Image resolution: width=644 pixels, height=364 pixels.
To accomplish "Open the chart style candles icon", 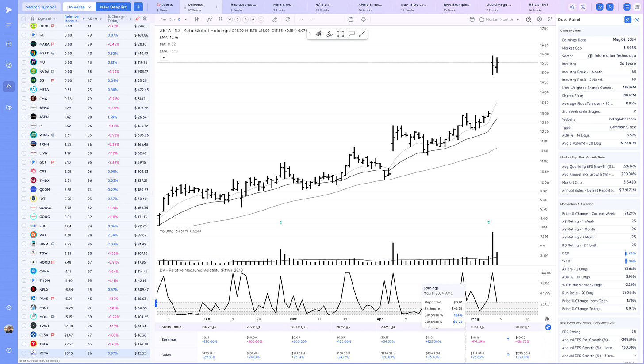I will 196,19.
